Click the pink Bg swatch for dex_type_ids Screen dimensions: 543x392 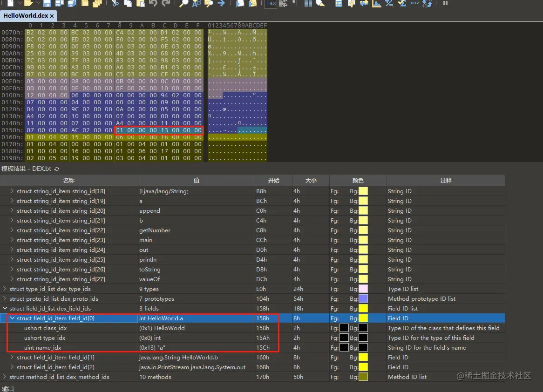363,289
